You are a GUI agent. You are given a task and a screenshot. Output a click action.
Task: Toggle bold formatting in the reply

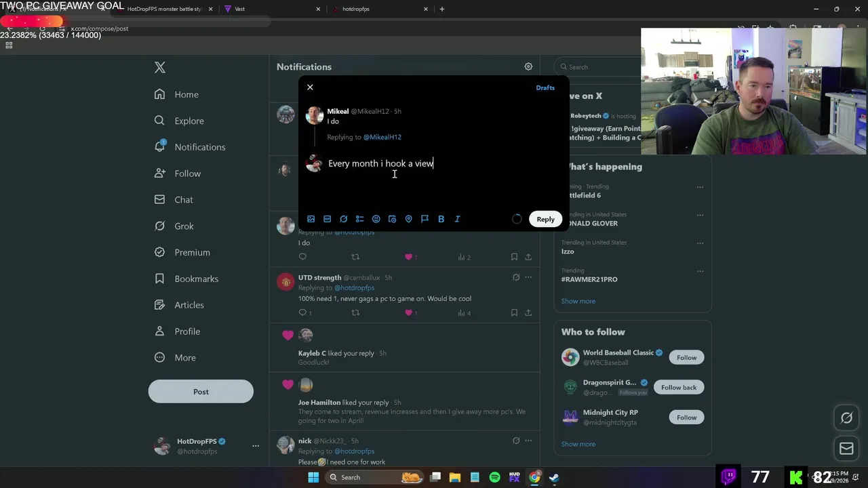(x=441, y=219)
